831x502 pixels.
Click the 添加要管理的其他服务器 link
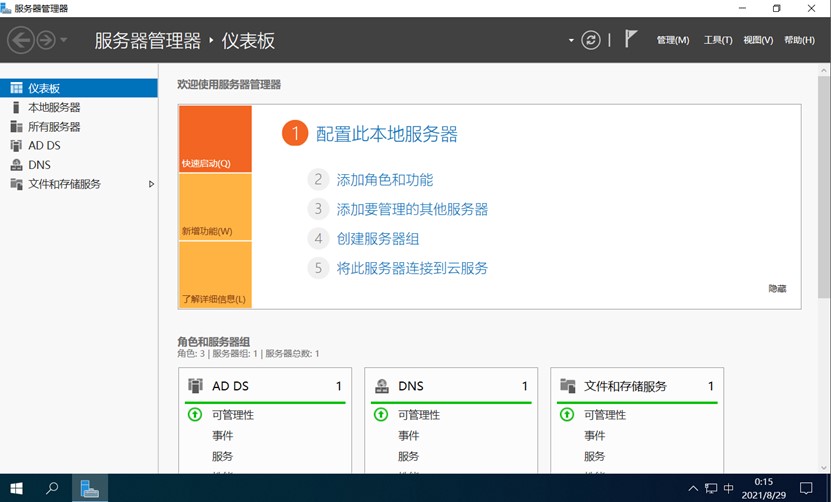(412, 209)
